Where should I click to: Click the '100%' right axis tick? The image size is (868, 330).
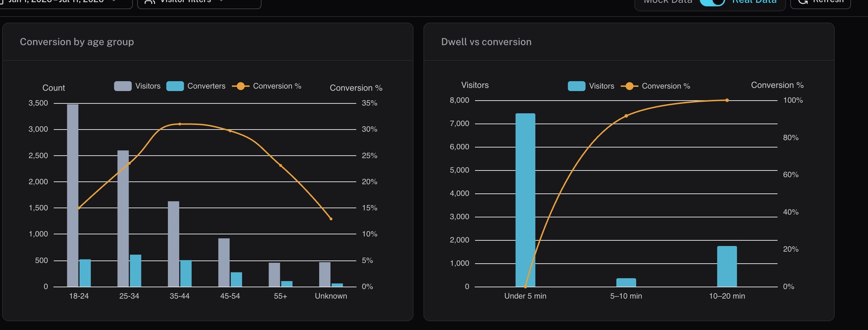point(793,100)
